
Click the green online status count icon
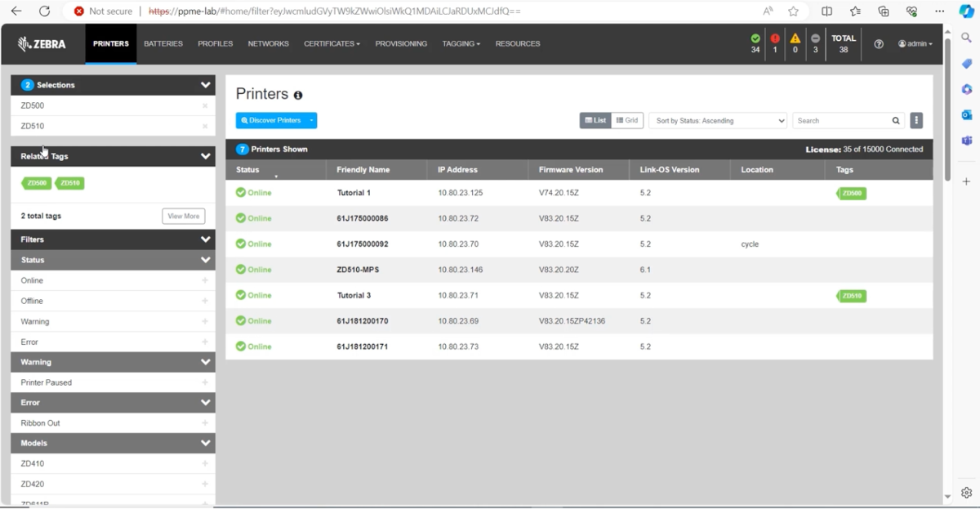[755, 38]
